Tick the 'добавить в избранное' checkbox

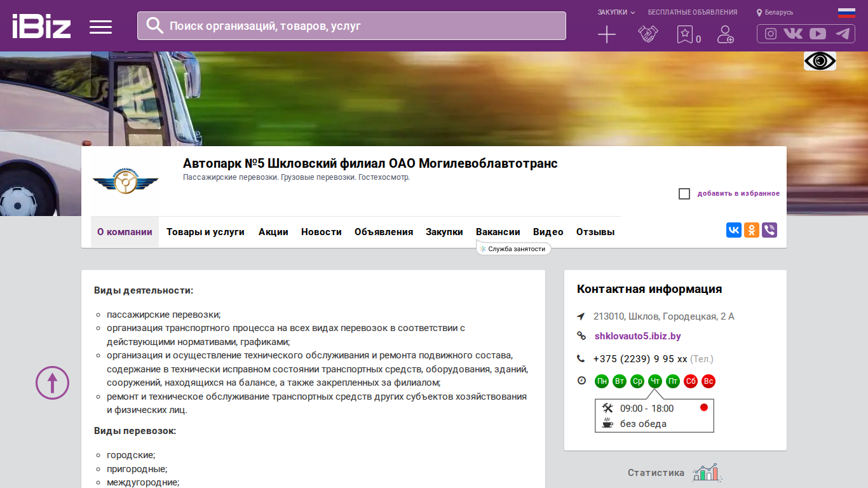pyautogui.click(x=684, y=194)
